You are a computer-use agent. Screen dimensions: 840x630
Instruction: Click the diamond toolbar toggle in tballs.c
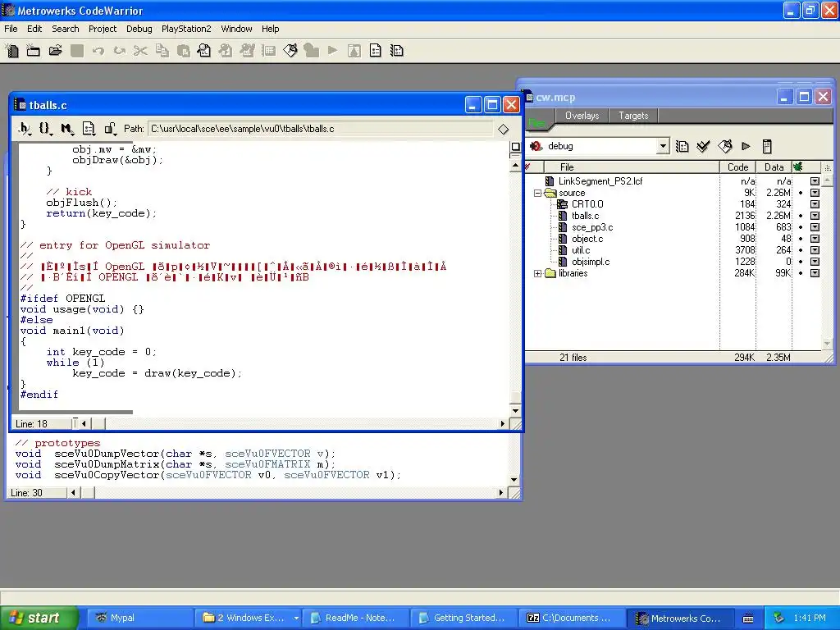click(503, 129)
